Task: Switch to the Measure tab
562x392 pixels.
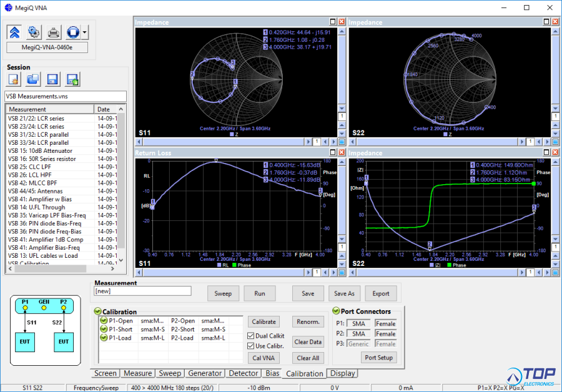Action: [137, 373]
